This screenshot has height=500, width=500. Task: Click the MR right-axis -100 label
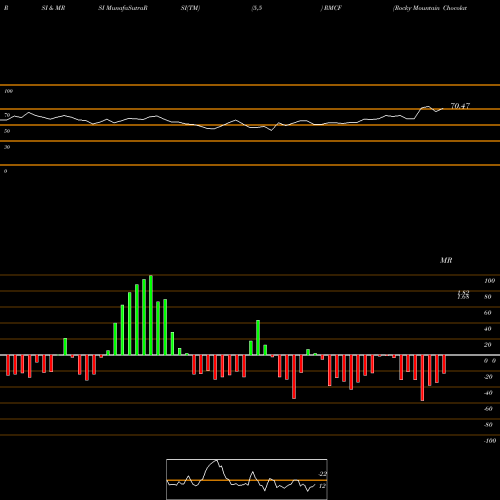490,441
